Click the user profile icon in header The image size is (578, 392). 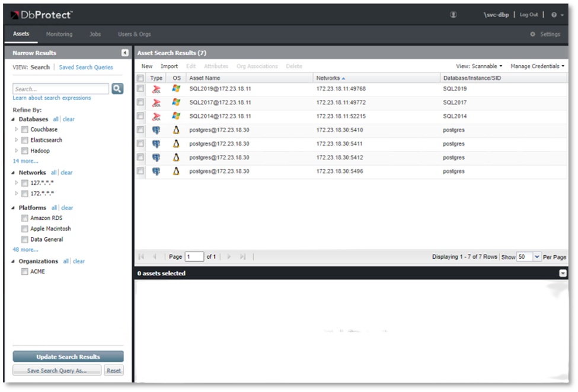click(454, 15)
